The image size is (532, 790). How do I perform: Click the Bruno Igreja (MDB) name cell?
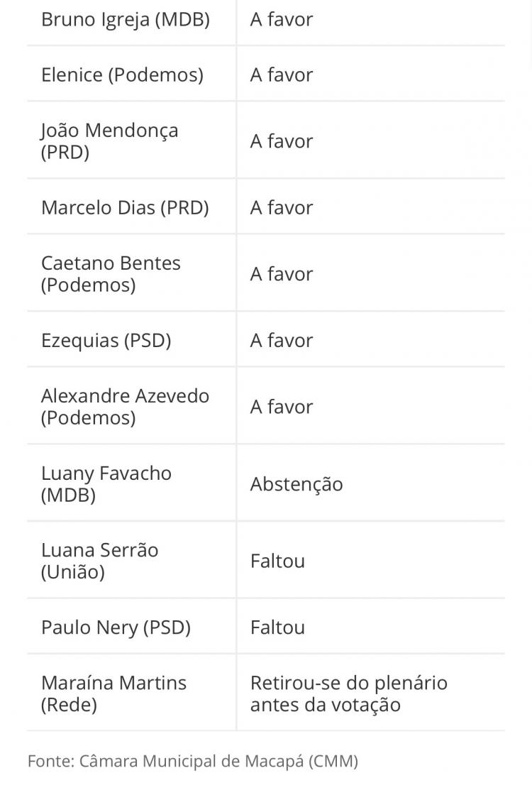pos(126,20)
